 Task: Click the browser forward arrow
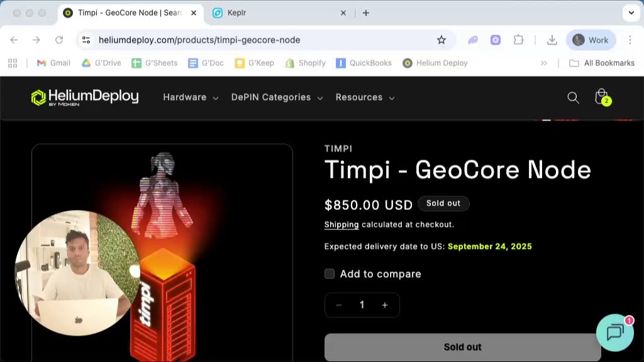click(36, 40)
